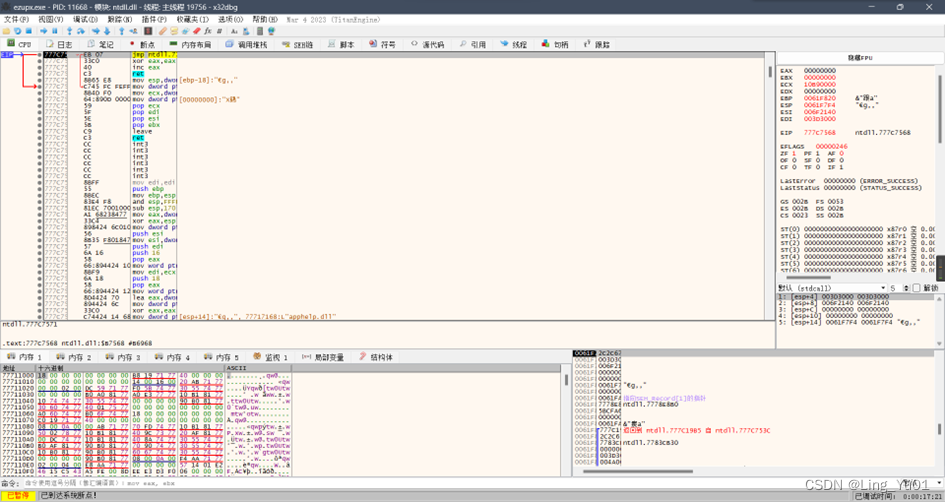
Task: Select the 监视 1 watch tab
Action: 271,357
